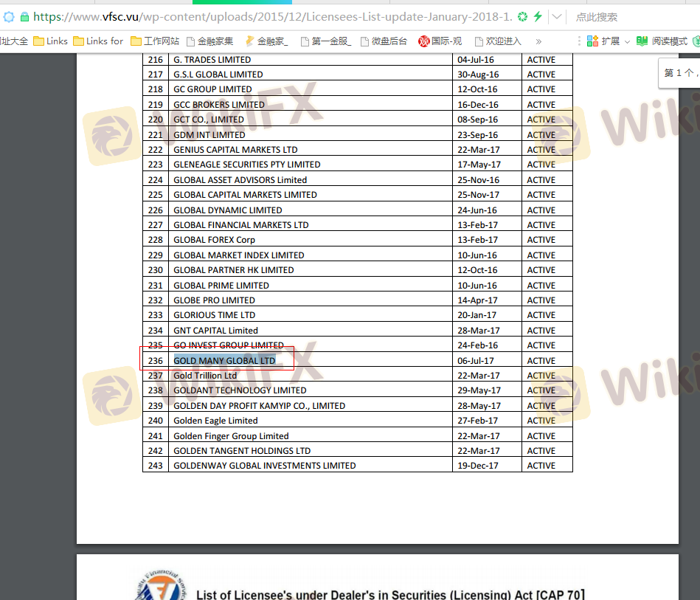The height and width of the screenshot is (600, 700).
Task: Click the highlighted GOLD MANY GLOBAL LTD entry
Action: point(224,360)
